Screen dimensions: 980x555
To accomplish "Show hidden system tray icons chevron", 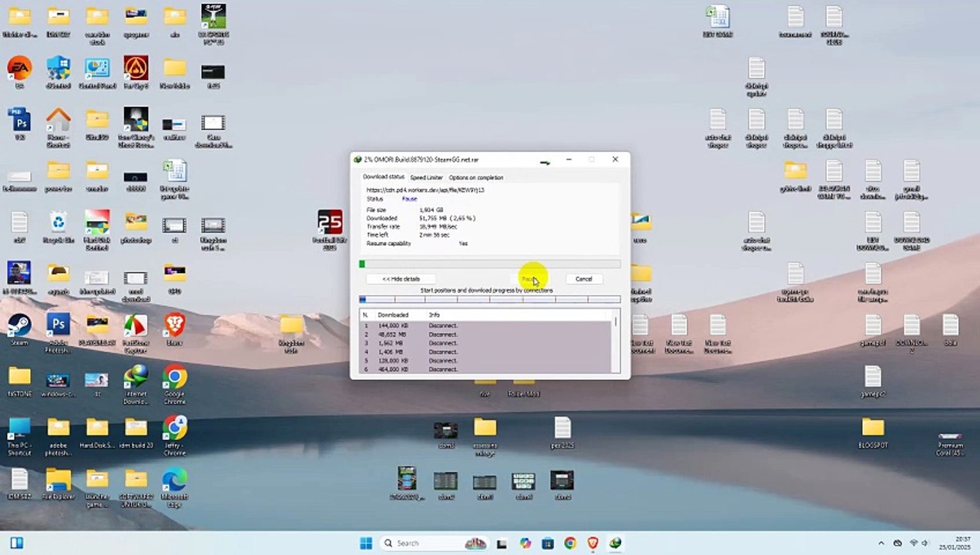I will (x=881, y=543).
